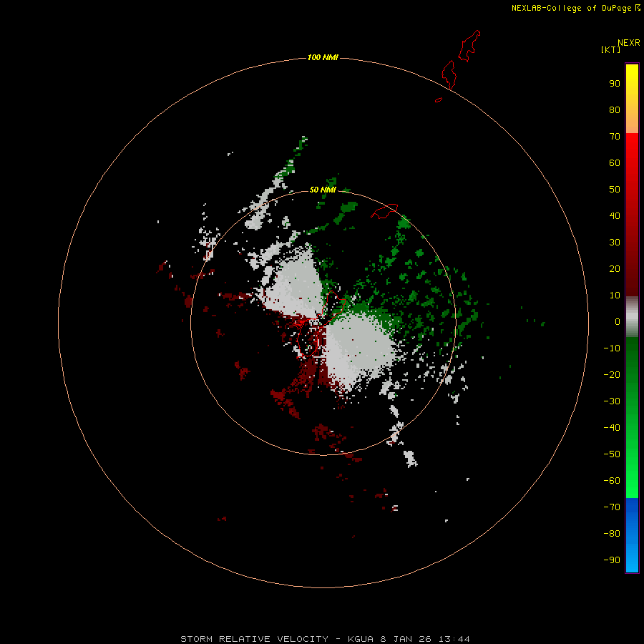Click the STORM RELATIVE VELOCITY caption at bottom
This screenshot has height=644, width=644.
pos(325,639)
